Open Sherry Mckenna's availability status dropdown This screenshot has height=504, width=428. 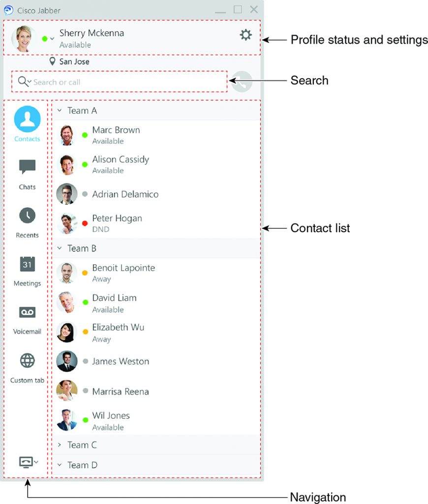point(48,38)
